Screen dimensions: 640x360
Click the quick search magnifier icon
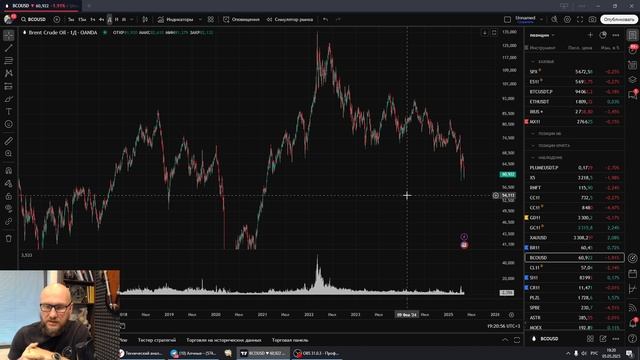pos(554,19)
